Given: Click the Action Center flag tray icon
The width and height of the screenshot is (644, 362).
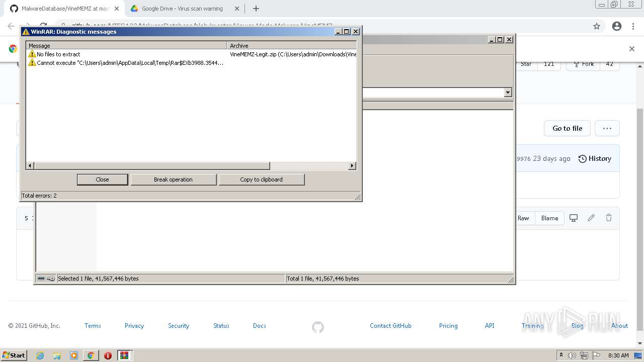Looking at the screenshot, I should [596, 355].
